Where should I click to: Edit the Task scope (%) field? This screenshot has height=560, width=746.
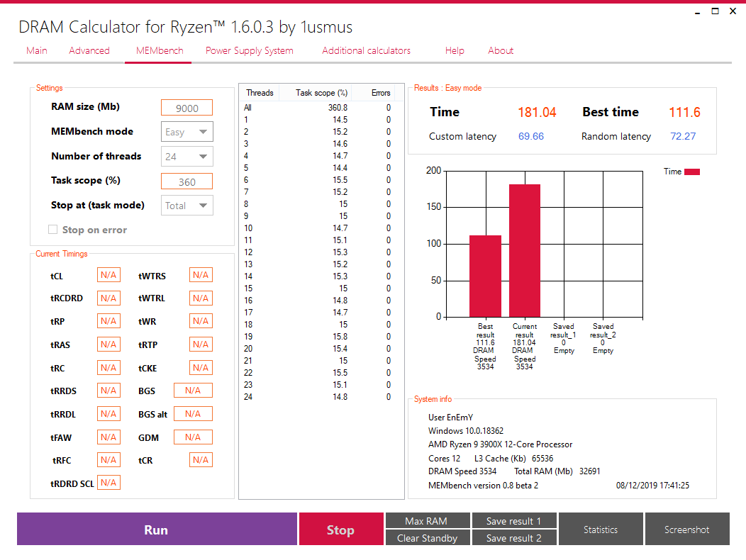187,181
